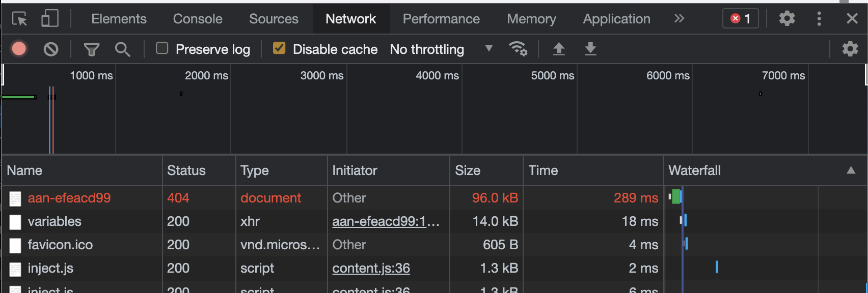The height and width of the screenshot is (293, 868).
Task: Toggle the device toolbar icon
Action: [49, 19]
